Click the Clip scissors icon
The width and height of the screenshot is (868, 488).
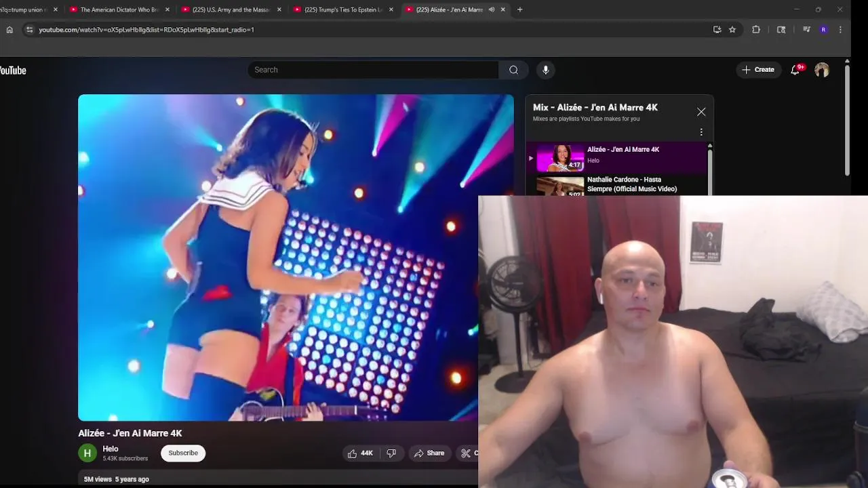(x=466, y=453)
